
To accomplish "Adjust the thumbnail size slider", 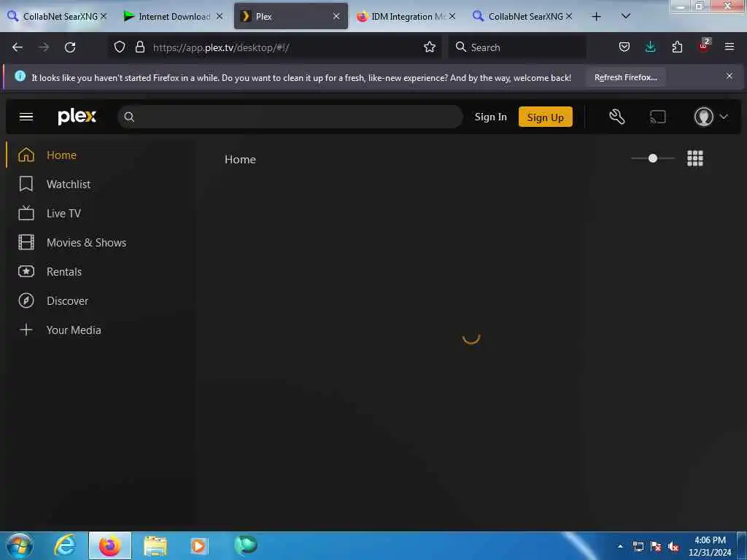I will coord(653,158).
